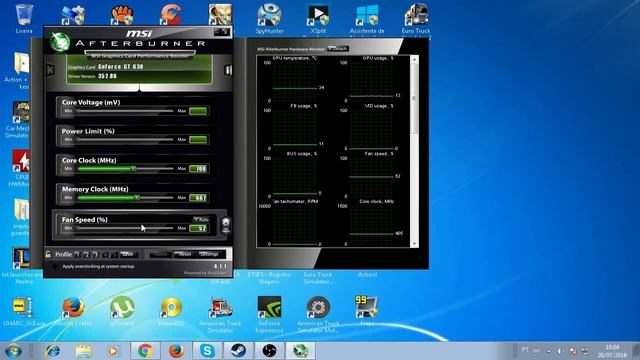Switch to Firefox in the taskbar
Screen dimensions: 640x360
click(176, 351)
